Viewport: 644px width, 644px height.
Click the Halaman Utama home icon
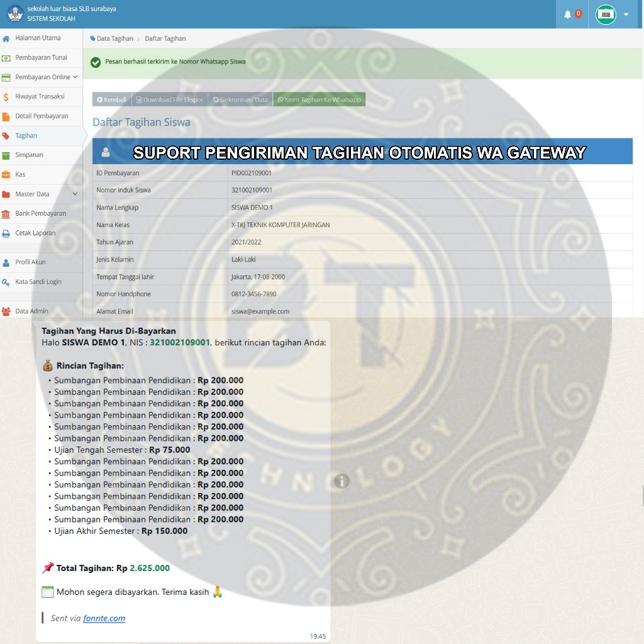tap(6, 38)
